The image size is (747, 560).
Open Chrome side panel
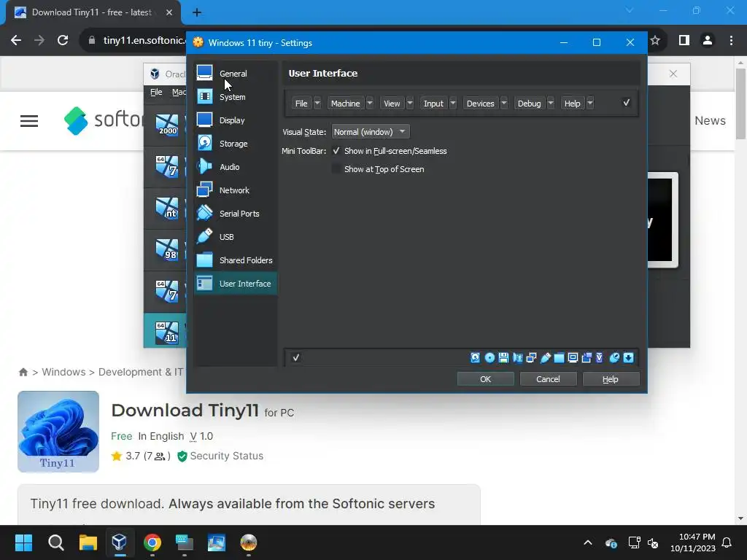coord(684,41)
